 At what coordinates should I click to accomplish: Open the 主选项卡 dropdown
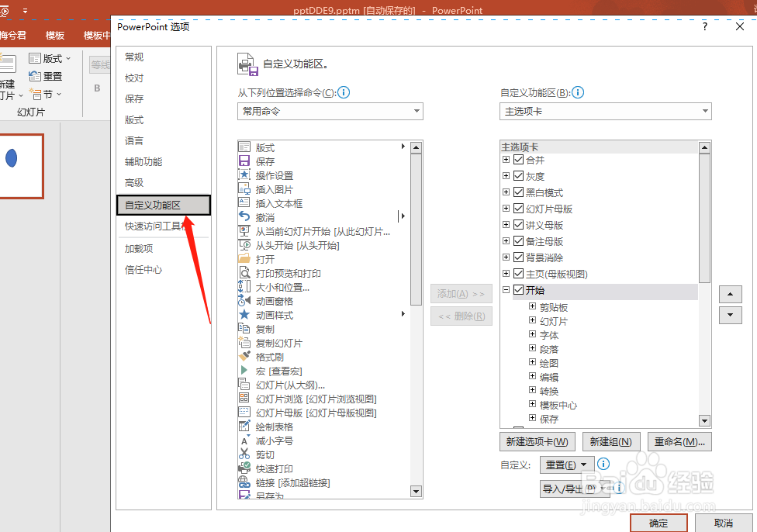(606, 111)
